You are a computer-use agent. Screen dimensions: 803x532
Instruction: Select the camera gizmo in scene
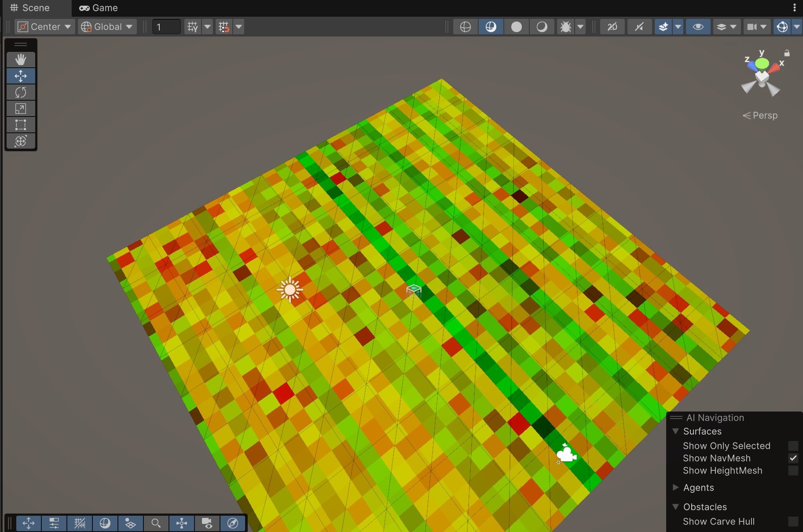point(566,453)
